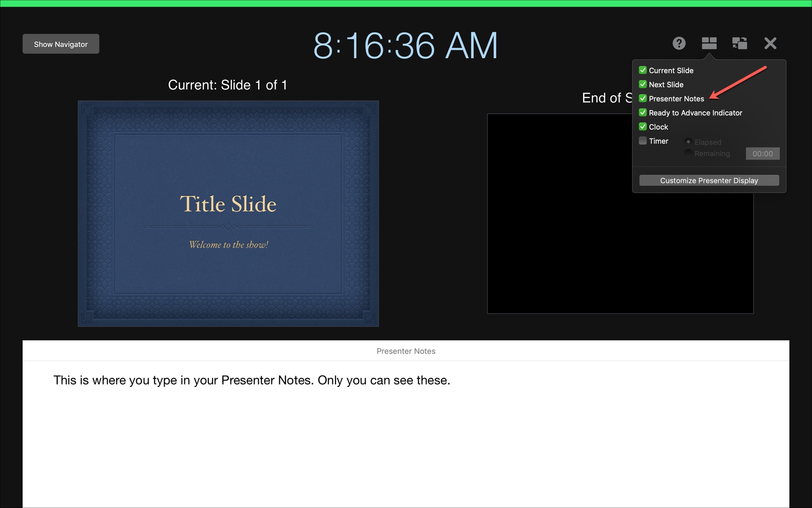
Task: Toggle the Current Slide checkbox
Action: click(x=643, y=70)
